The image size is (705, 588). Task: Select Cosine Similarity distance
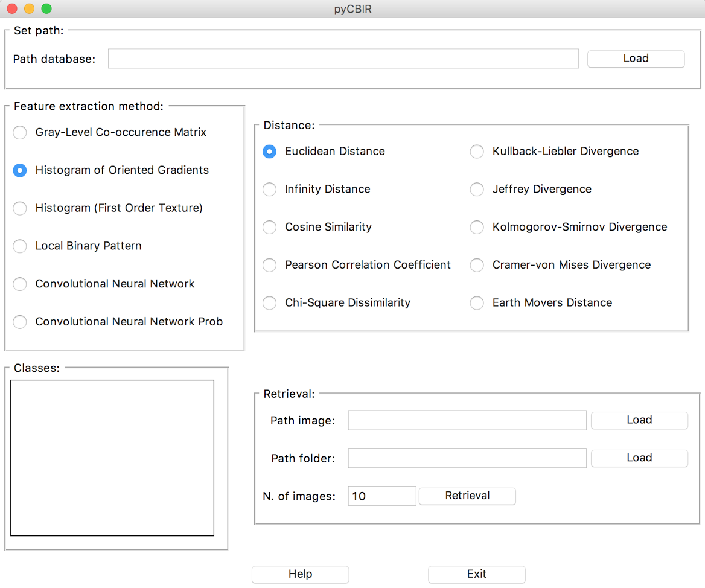pos(269,228)
